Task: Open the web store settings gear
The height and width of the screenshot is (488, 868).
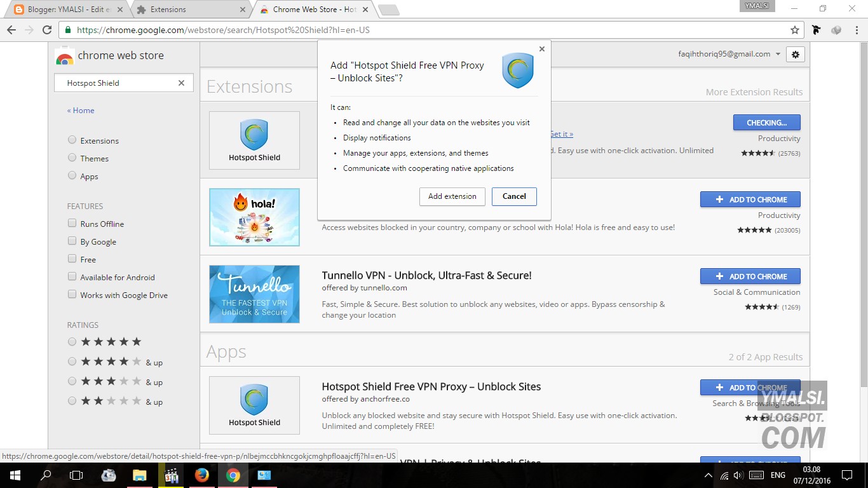Action: pyautogui.click(x=796, y=55)
